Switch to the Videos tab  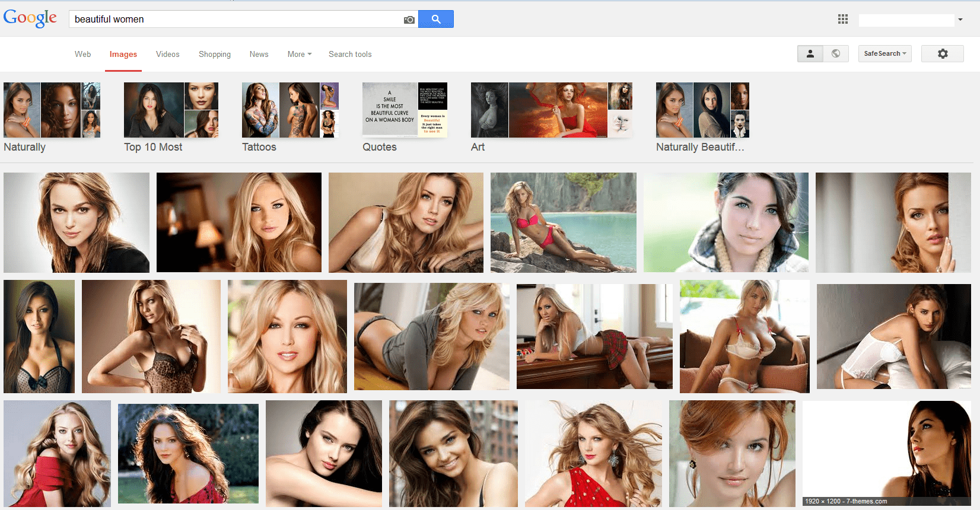(x=167, y=54)
